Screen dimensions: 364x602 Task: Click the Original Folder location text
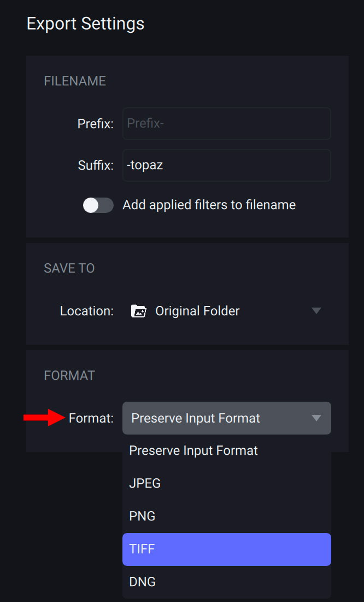coord(197,311)
